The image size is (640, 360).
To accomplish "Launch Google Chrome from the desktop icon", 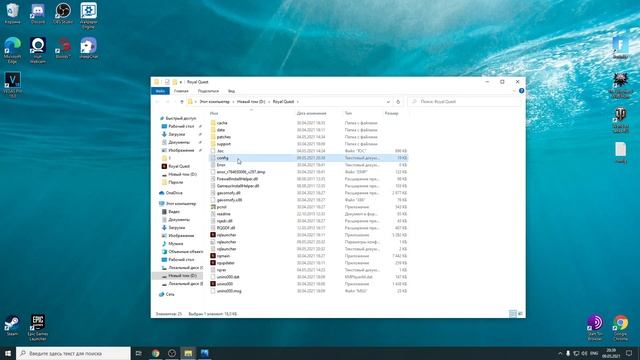I will (620, 327).
